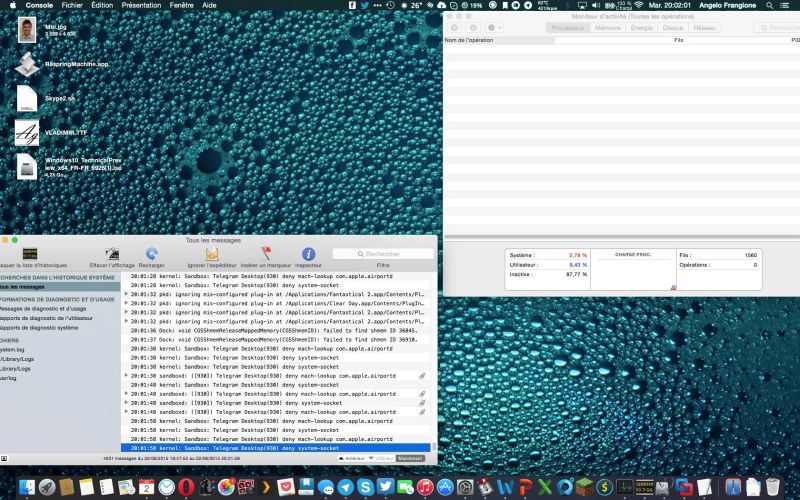Open the gear dropdown in Activity Monitor toolbar
Image resolution: width=800 pixels, height=500 pixels.
coord(493,28)
